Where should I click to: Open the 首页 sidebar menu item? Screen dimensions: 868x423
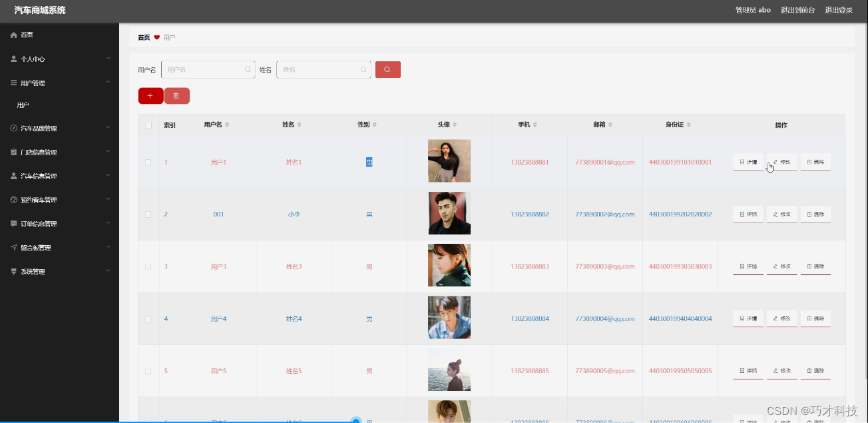(x=59, y=35)
